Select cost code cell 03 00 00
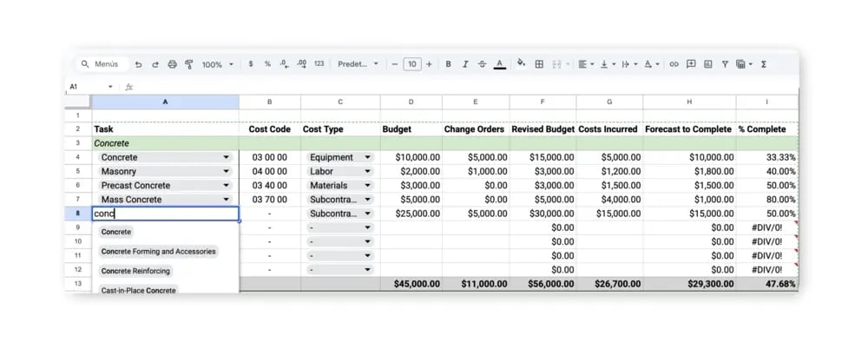This screenshot has height=342, width=868. pyautogui.click(x=270, y=157)
